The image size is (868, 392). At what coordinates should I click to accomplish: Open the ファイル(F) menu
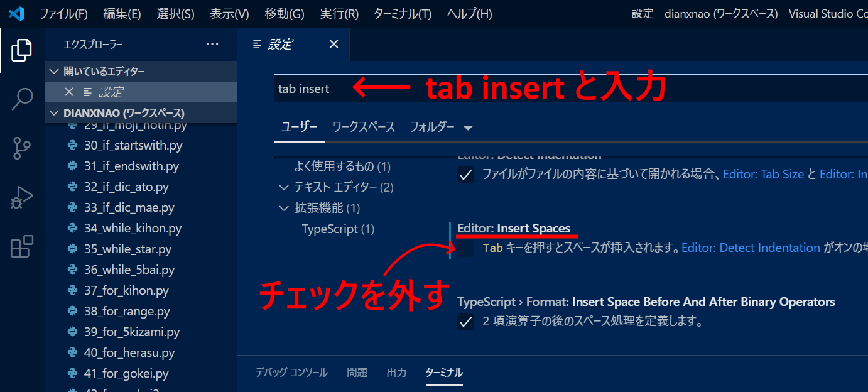tap(64, 14)
